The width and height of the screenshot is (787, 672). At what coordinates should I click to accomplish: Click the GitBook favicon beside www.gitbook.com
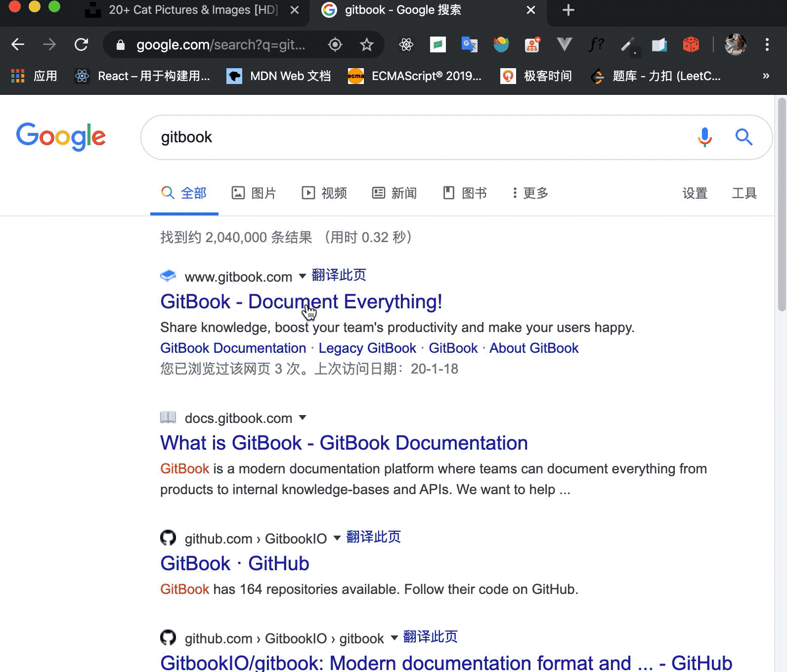tap(168, 276)
